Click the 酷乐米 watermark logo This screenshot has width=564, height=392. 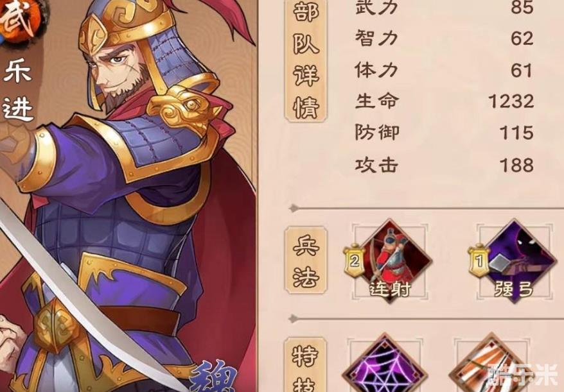pyautogui.click(x=522, y=375)
